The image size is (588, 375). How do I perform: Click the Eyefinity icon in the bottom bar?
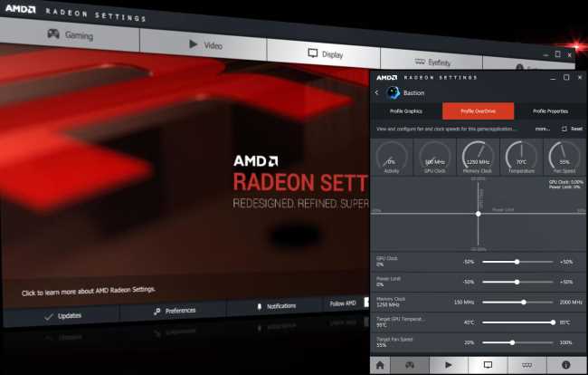[526, 365]
